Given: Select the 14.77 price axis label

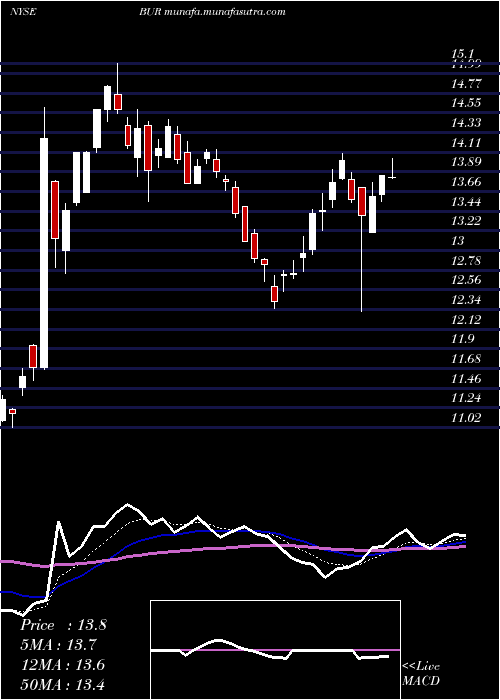Looking at the screenshot, I should pos(466,83).
